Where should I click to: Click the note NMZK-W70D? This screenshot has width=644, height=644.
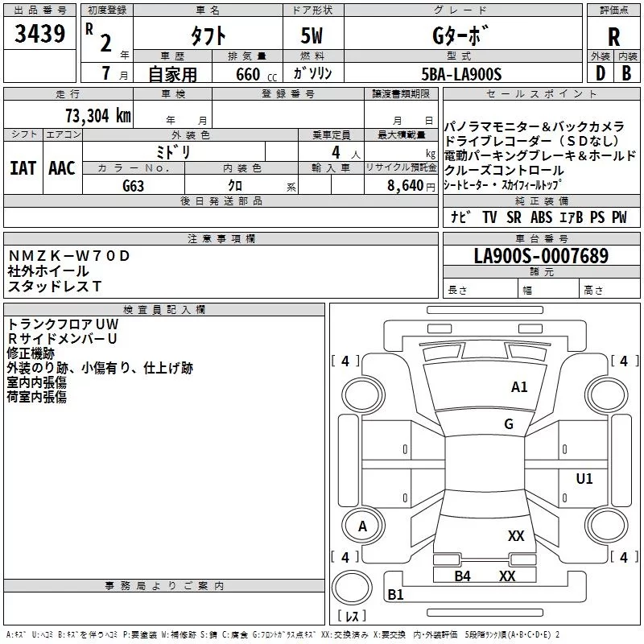coord(69,256)
